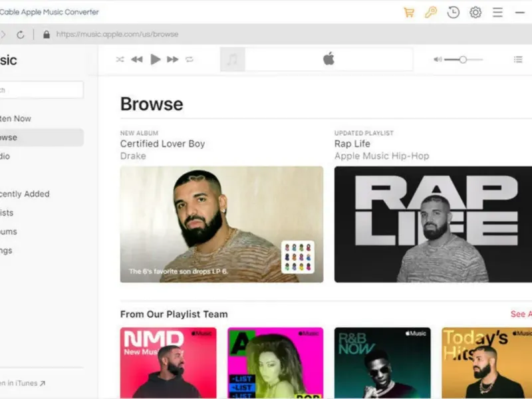
Task: Open the settings gear icon
Action: (475, 13)
